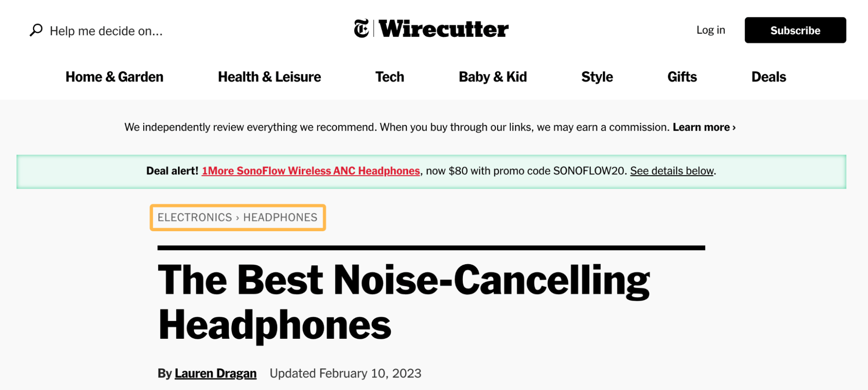Open the Headphones breadcrumb
This screenshot has width=868, height=390.
pyautogui.click(x=280, y=217)
